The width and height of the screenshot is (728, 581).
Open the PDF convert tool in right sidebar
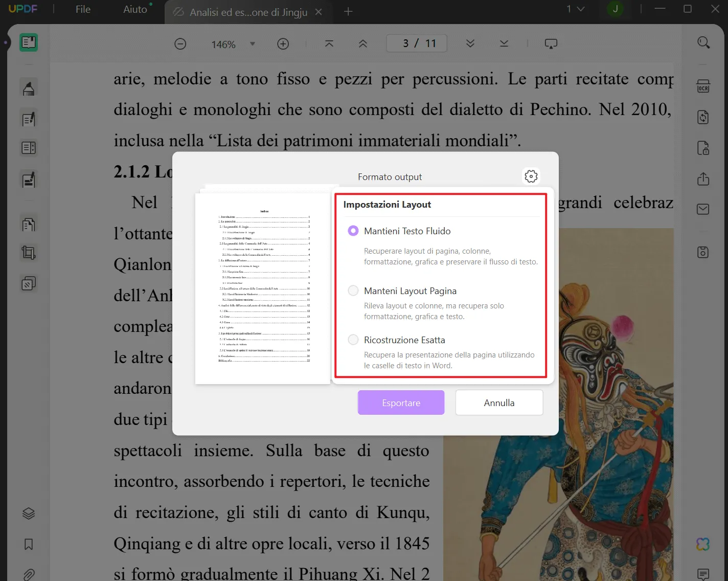click(702, 117)
